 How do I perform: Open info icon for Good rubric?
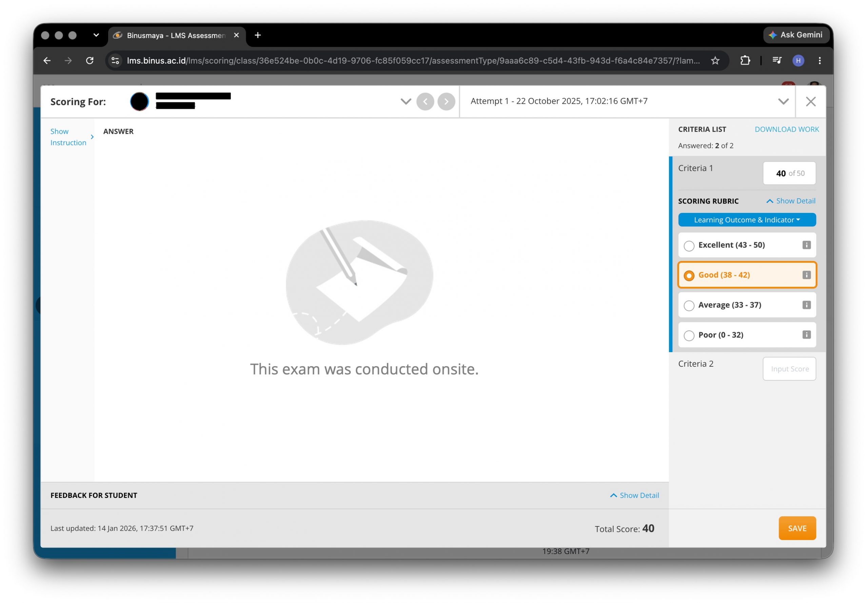point(806,275)
